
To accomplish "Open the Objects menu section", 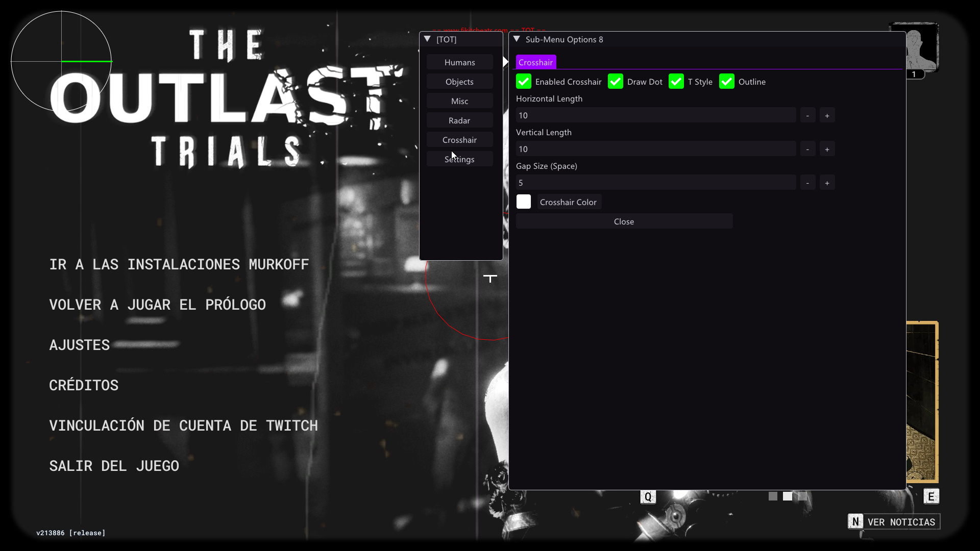I will (x=460, y=82).
